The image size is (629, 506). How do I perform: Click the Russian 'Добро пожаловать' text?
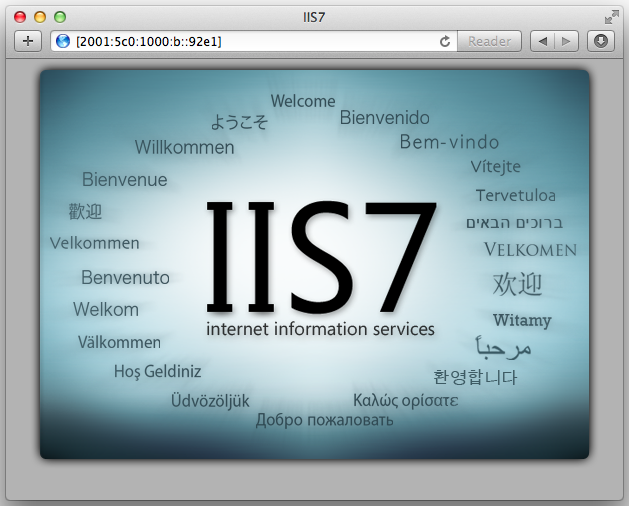tap(325, 420)
